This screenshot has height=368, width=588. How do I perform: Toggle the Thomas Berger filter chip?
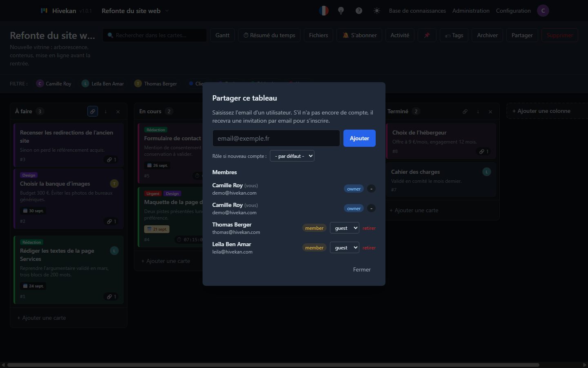[156, 83]
